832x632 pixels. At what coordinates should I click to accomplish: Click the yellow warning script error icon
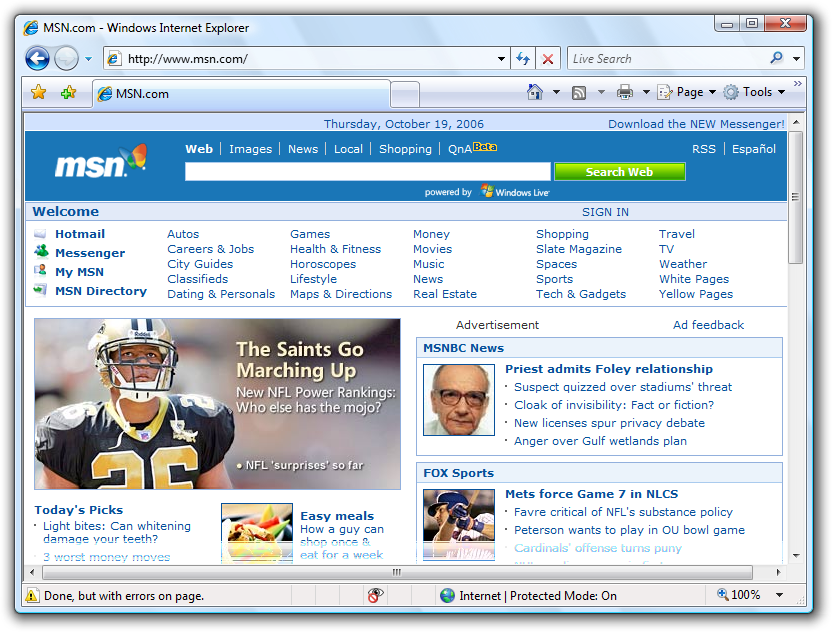click(x=32, y=595)
